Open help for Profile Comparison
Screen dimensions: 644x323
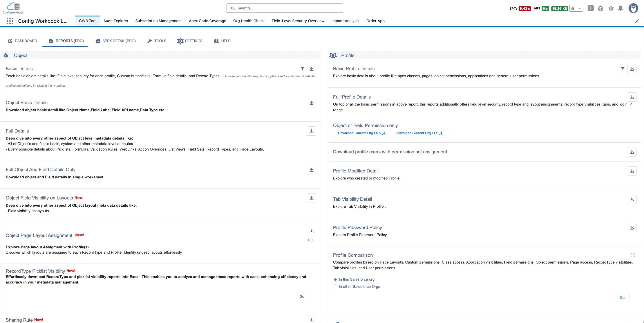click(x=633, y=255)
